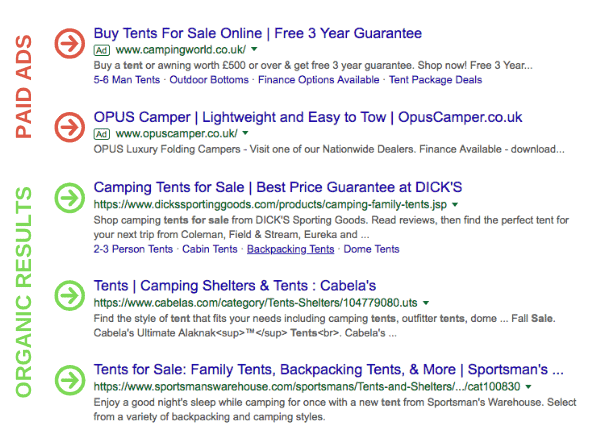Open dropdown arrow after cabelas.com URL
597x442 pixels.
coord(426,303)
